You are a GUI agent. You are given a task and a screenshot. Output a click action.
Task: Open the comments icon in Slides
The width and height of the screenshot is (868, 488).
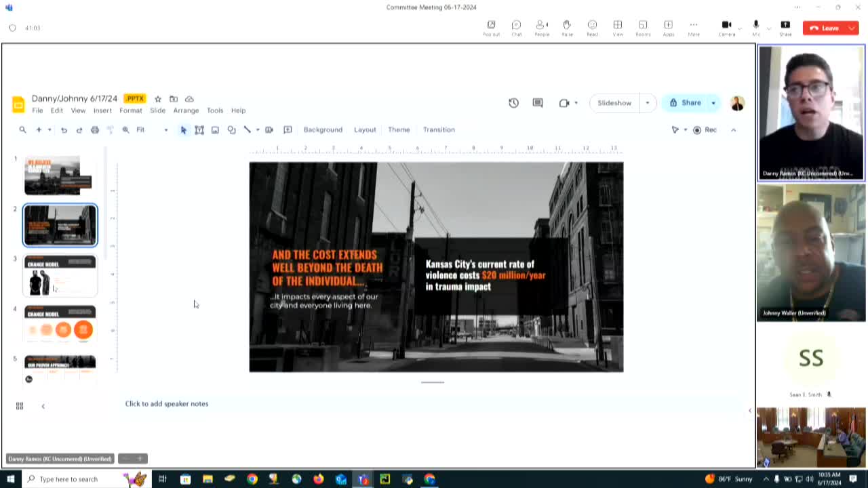pyautogui.click(x=538, y=103)
